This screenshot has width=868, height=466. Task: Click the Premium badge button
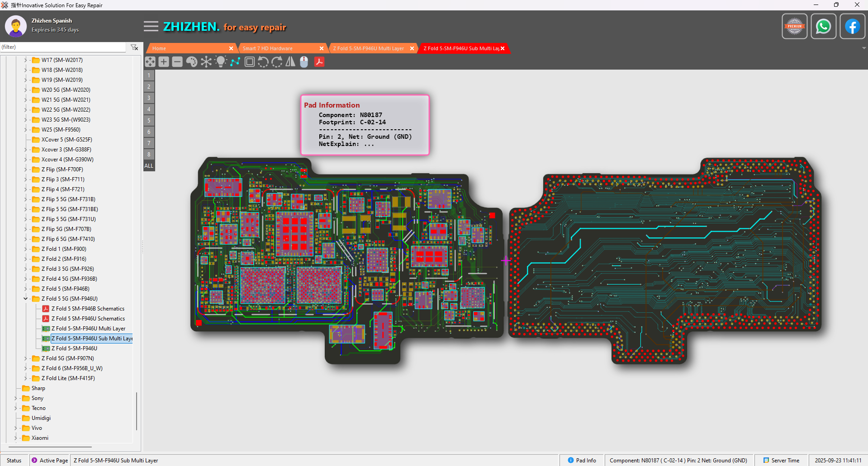(x=795, y=26)
